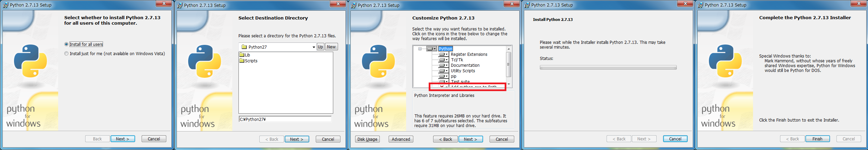The height and width of the screenshot is (150, 868).
Task: Click the title bar icon of Select Destination Directory window
Action: coord(180,5)
